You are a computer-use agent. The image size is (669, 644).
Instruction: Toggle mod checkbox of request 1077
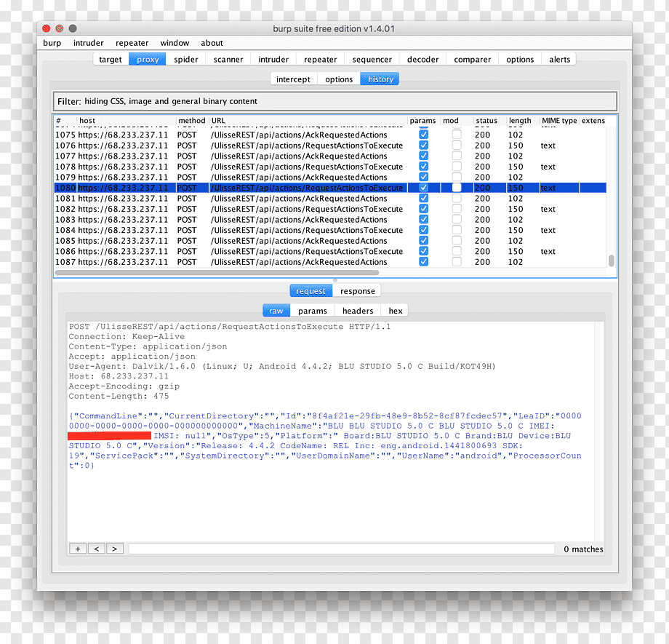[457, 156]
